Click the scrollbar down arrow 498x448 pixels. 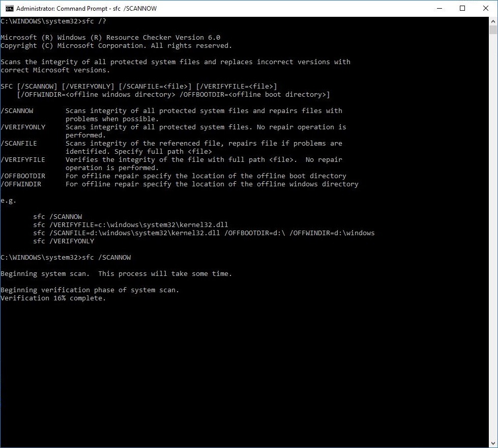click(x=493, y=443)
